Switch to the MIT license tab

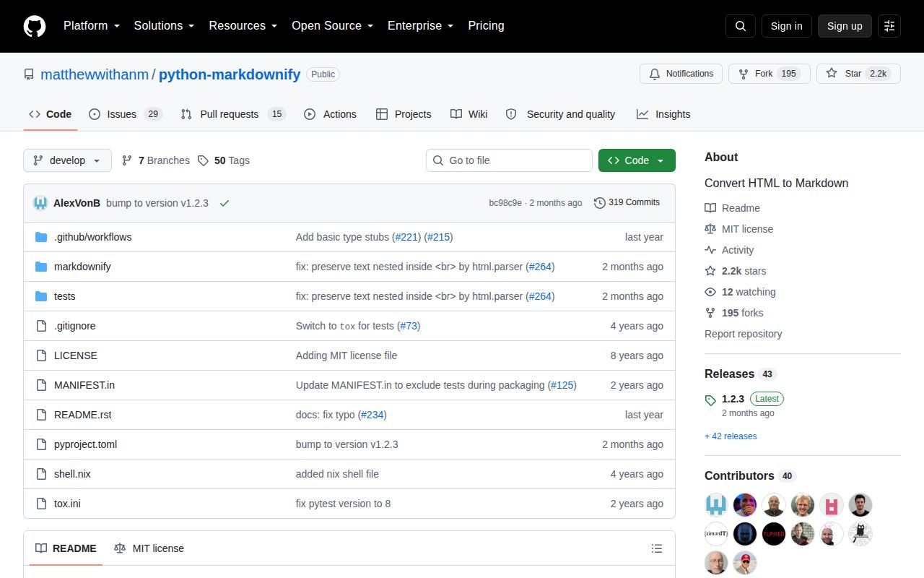[149, 548]
